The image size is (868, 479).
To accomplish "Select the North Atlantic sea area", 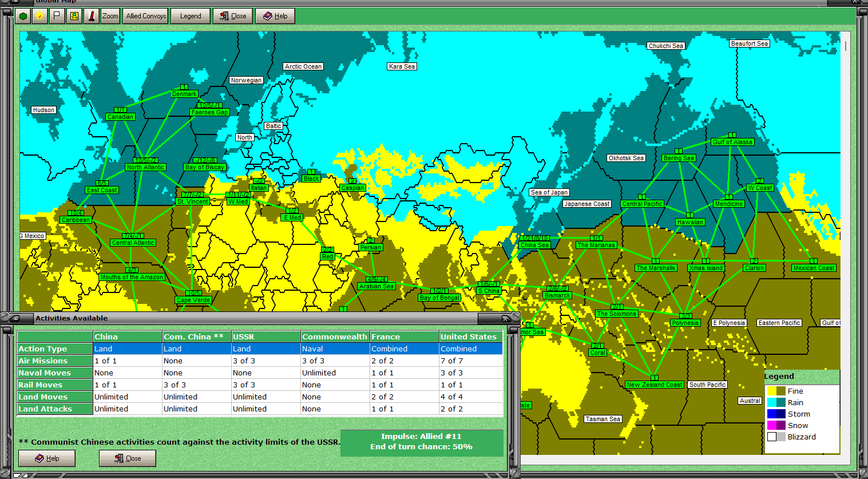I will (146, 167).
